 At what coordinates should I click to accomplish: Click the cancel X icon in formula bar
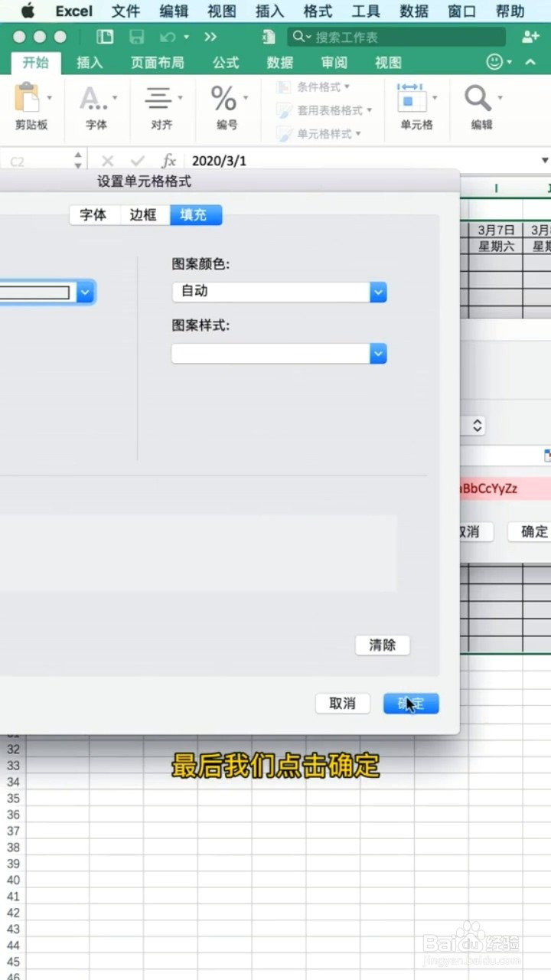[x=108, y=161]
